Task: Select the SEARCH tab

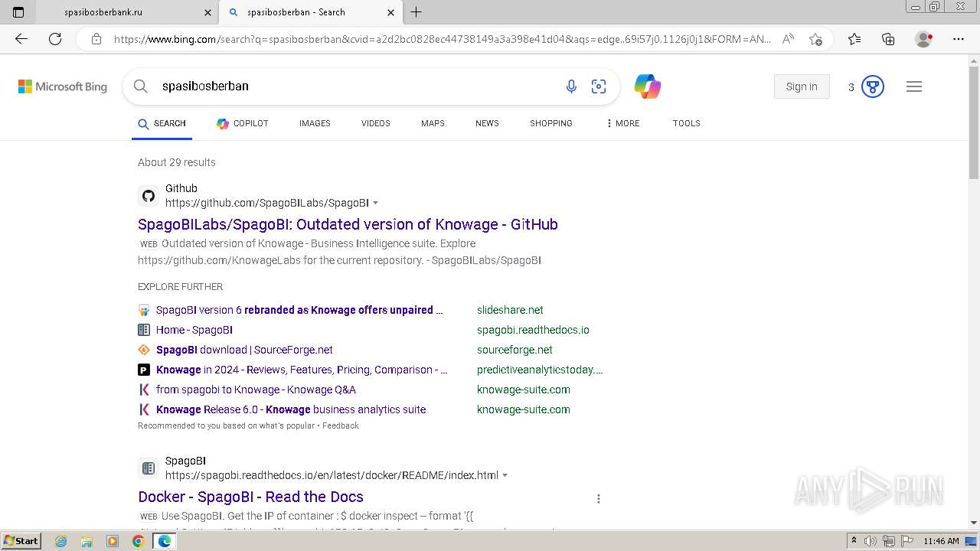Action: point(162,123)
